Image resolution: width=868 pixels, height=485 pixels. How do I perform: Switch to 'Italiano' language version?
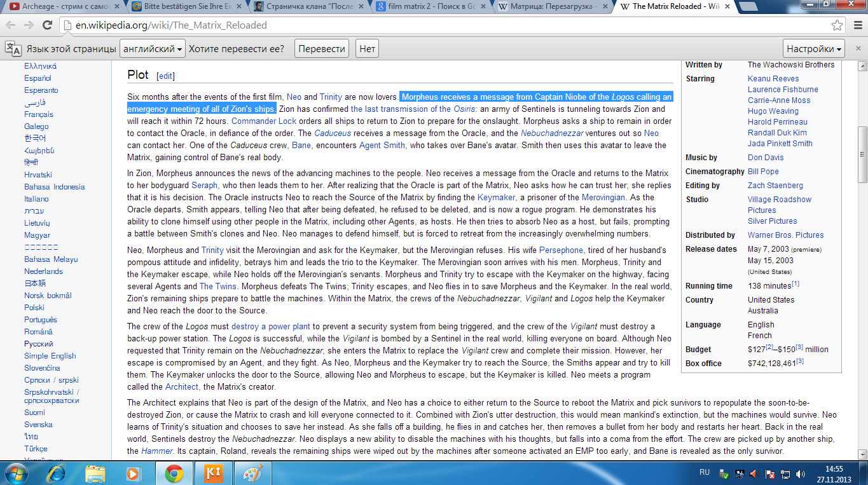coord(36,199)
